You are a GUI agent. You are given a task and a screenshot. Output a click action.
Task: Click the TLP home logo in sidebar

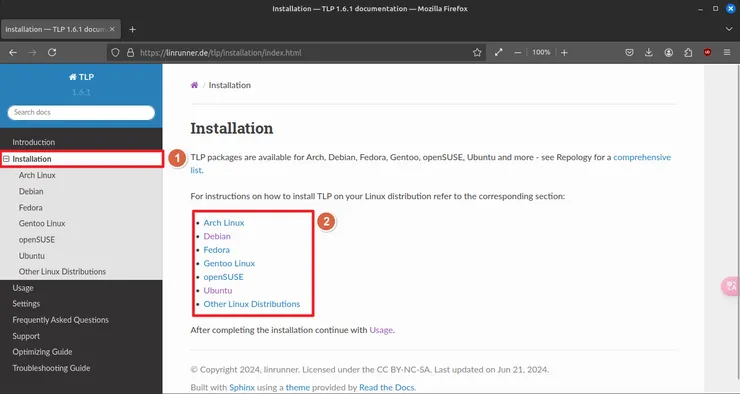pos(81,77)
